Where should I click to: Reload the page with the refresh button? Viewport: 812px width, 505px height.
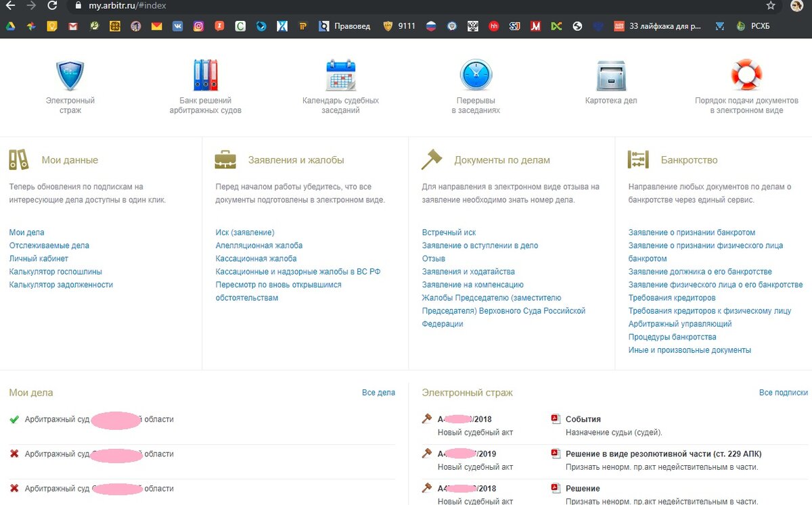[52, 5]
